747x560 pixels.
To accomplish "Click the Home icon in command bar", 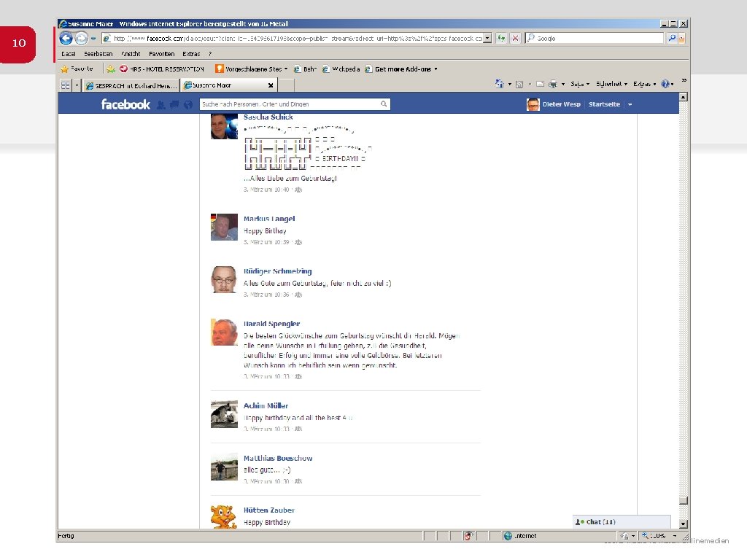I will point(500,84).
